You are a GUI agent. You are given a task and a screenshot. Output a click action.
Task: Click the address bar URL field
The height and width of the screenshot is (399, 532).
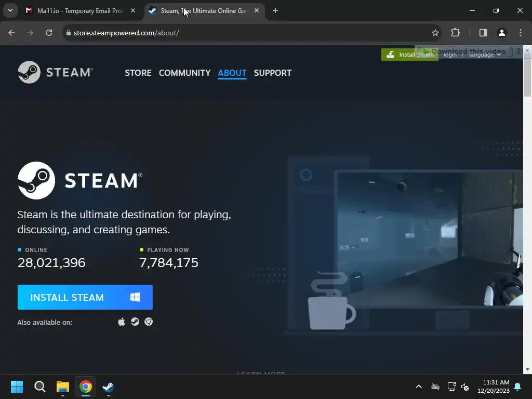click(251, 33)
